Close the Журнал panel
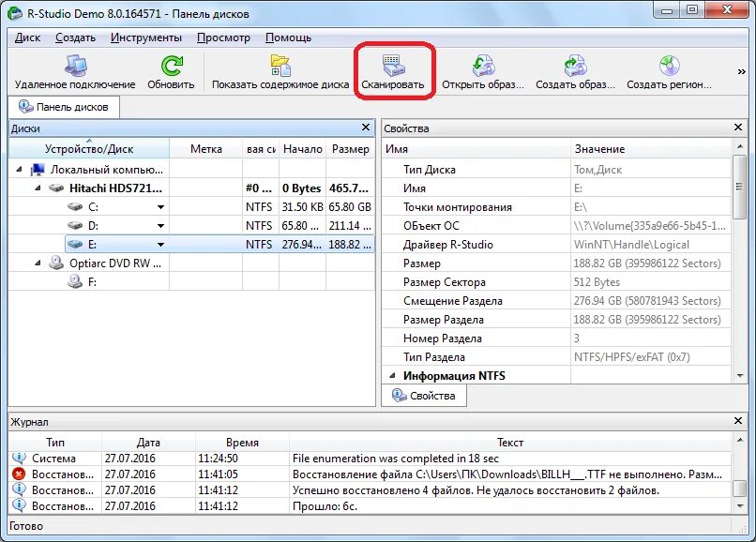The height and width of the screenshot is (542, 756). (x=737, y=420)
